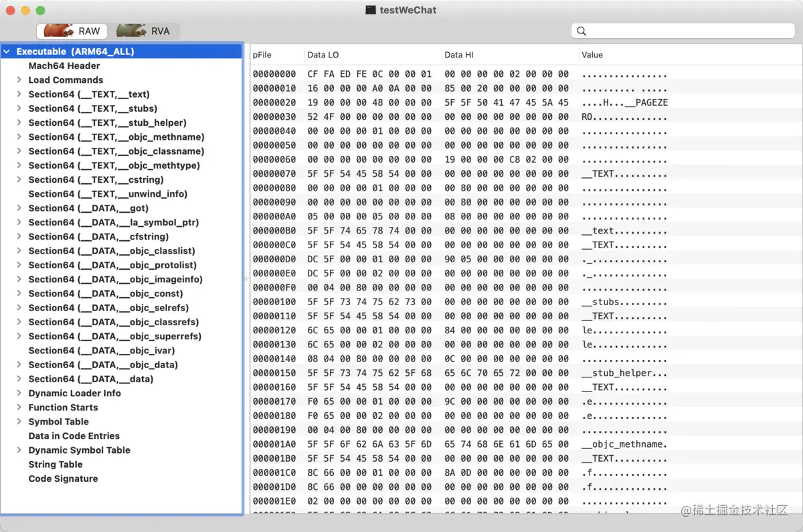Select Section64 (__DATA,__objc_ivar) row

(x=122, y=351)
